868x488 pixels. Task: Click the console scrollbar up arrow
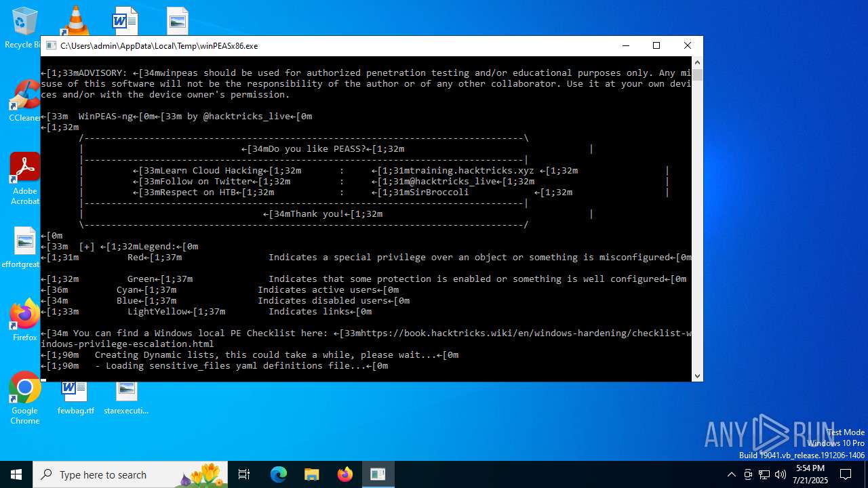[x=697, y=62]
